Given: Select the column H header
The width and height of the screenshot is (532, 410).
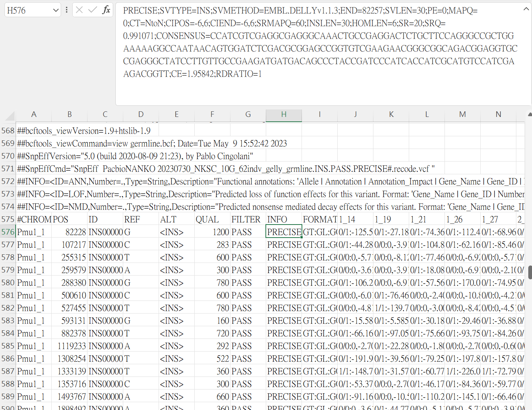Looking at the screenshot, I should (284, 114).
